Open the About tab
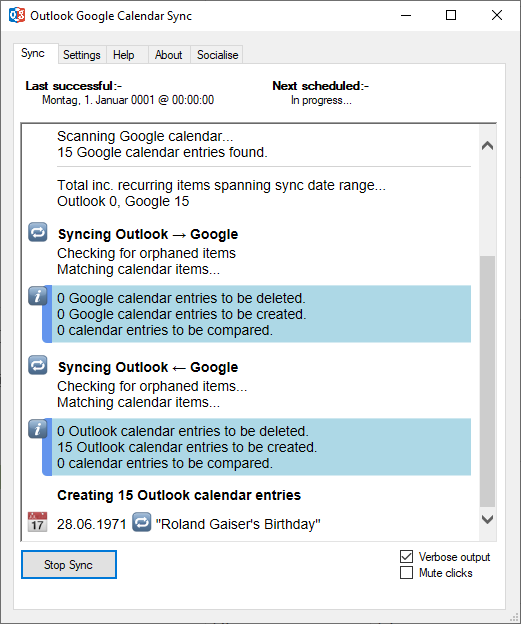The width and height of the screenshot is (521, 624). pyautogui.click(x=168, y=55)
